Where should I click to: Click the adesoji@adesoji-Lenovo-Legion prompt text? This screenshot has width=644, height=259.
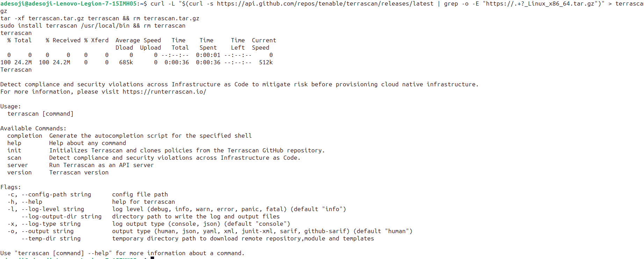[x=68, y=4]
